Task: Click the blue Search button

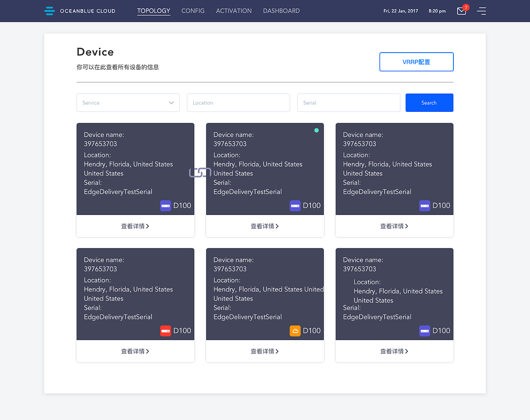Action: pyautogui.click(x=429, y=103)
